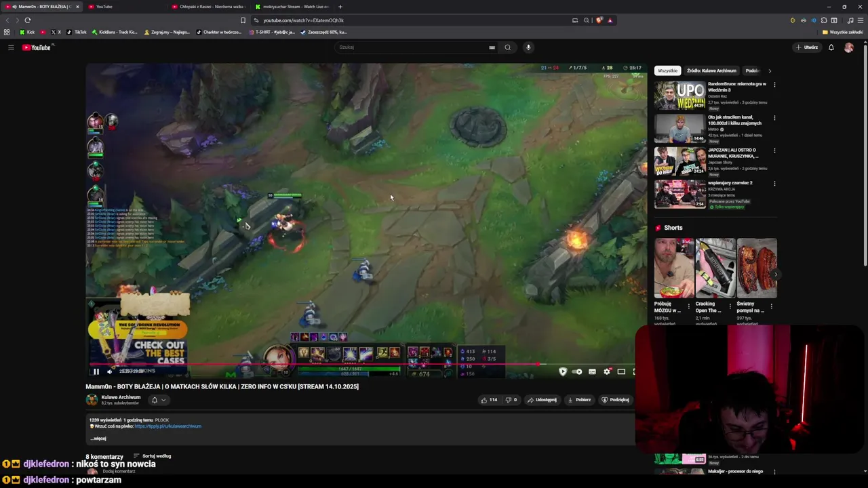
Task: Dislike the video with thumbs down
Action: click(x=511, y=400)
